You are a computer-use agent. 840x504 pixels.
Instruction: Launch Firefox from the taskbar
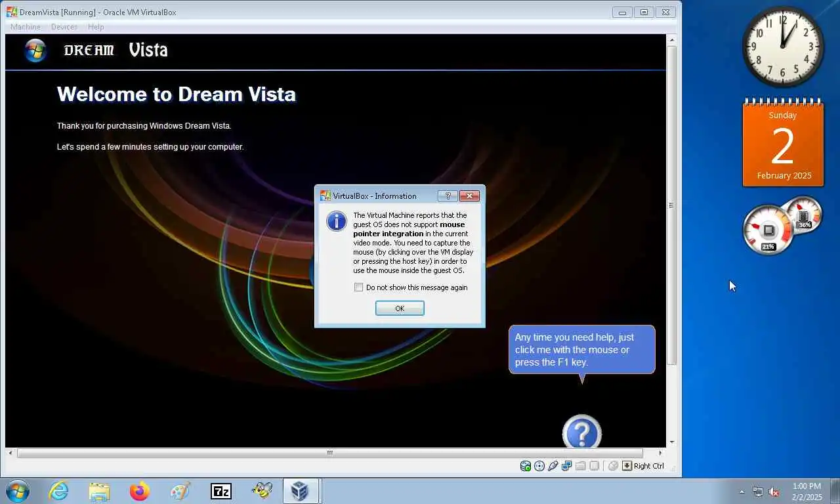point(140,491)
